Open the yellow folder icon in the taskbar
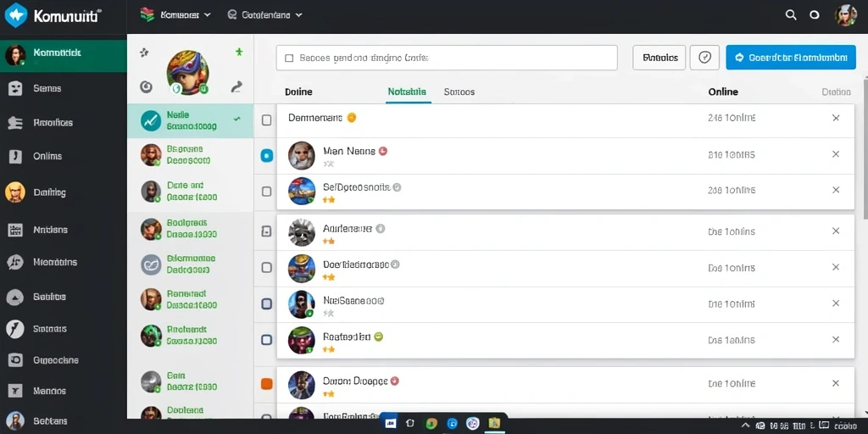Screen dimensions: 868x434 click(494, 424)
